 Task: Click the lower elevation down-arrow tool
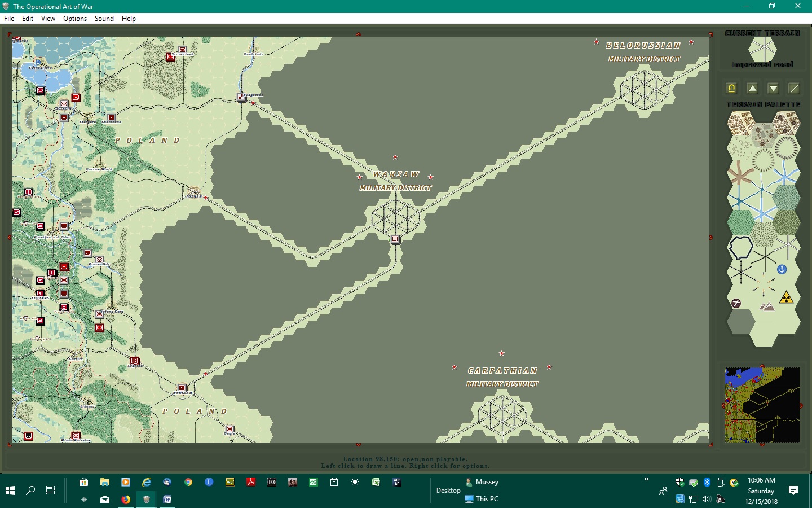tap(773, 88)
